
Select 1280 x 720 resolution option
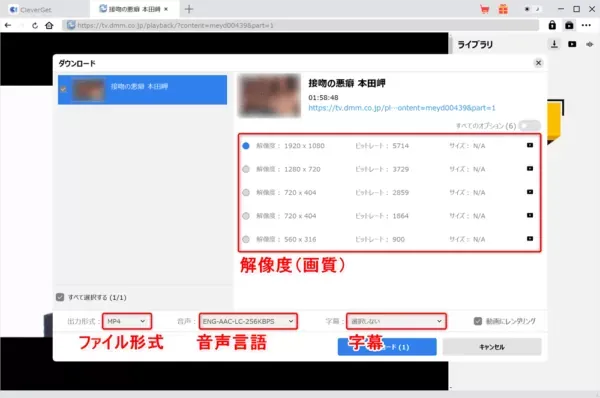[246, 169]
